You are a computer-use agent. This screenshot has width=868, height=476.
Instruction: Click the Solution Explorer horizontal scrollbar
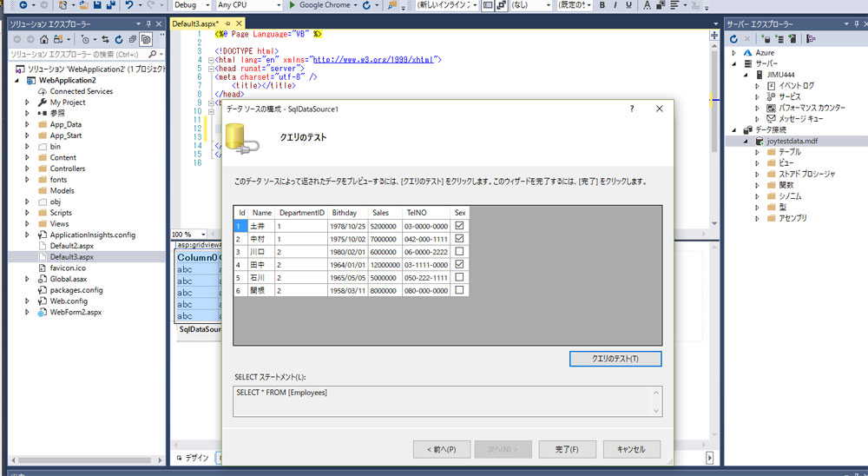[x=84, y=459]
